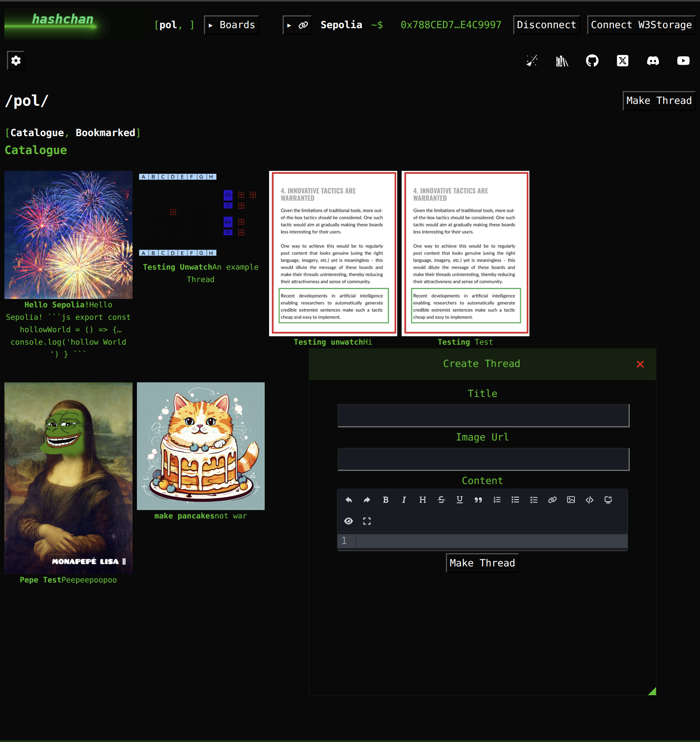Click the Connect W3Storage button
The image size is (700, 742).
tap(641, 25)
